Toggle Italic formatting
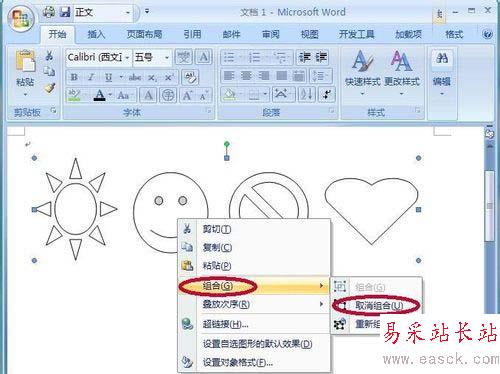The width and height of the screenshot is (500, 374). [90, 77]
